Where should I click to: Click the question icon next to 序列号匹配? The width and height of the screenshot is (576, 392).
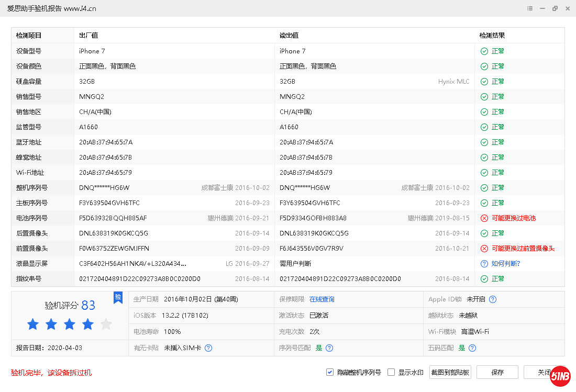[x=329, y=348]
